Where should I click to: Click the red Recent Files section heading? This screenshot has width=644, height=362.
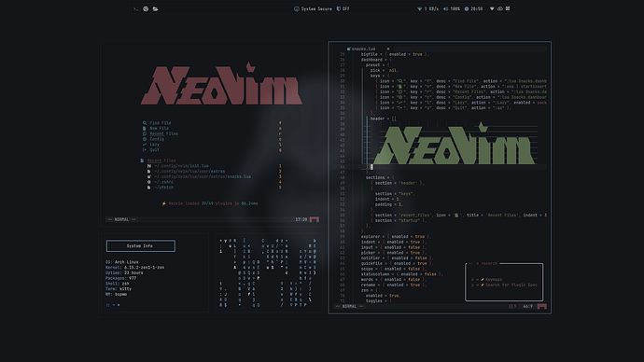[x=161, y=160]
